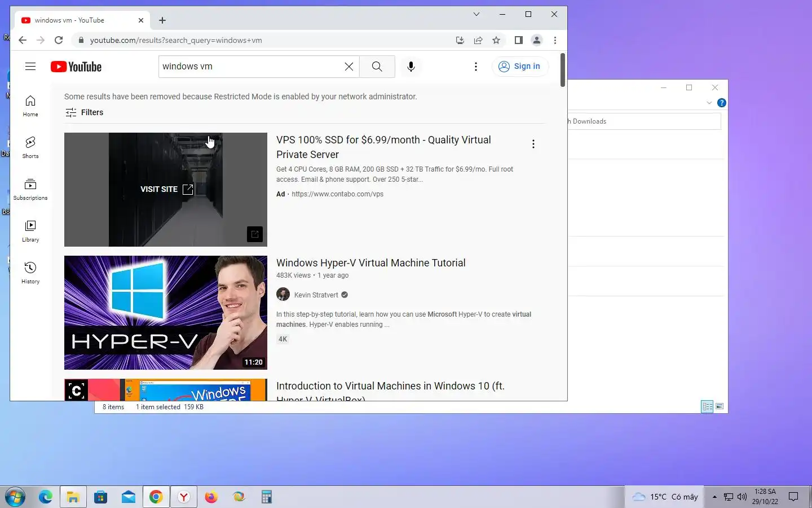812x508 pixels.
Task: Open action menu for VPS ad
Action: pos(533,144)
